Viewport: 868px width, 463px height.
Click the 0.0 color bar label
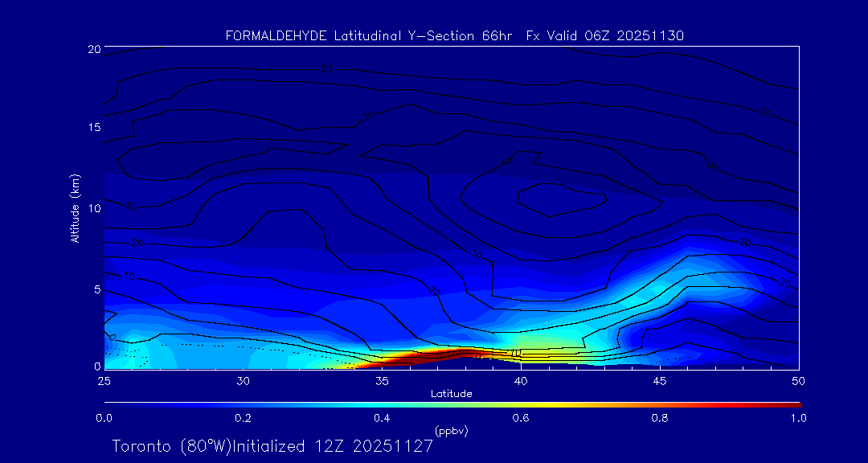tap(104, 418)
